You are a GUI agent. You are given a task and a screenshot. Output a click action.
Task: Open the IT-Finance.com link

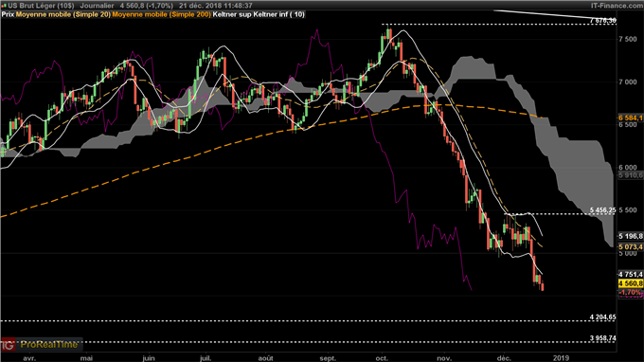(617, 6)
